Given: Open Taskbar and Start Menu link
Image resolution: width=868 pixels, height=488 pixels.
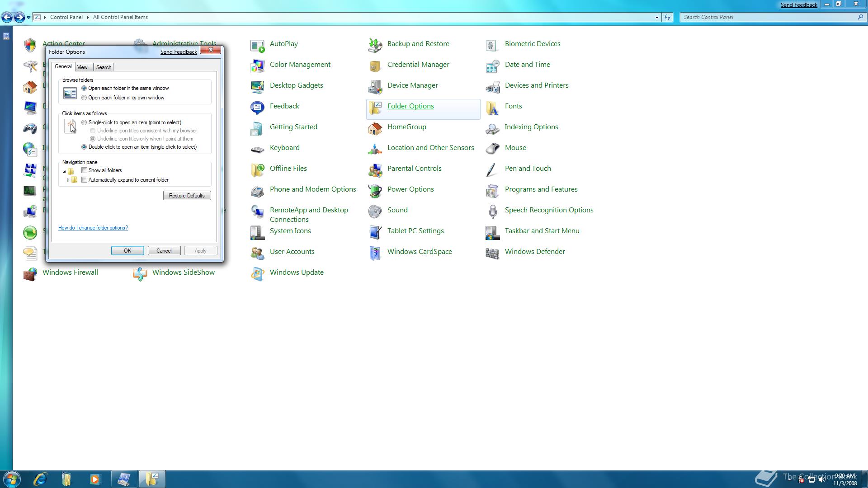Looking at the screenshot, I should click(542, 231).
